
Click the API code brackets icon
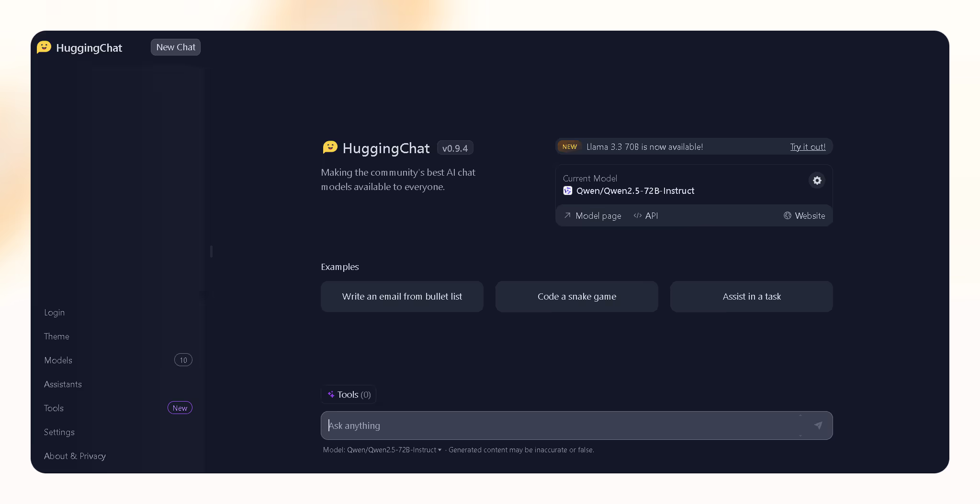click(637, 215)
